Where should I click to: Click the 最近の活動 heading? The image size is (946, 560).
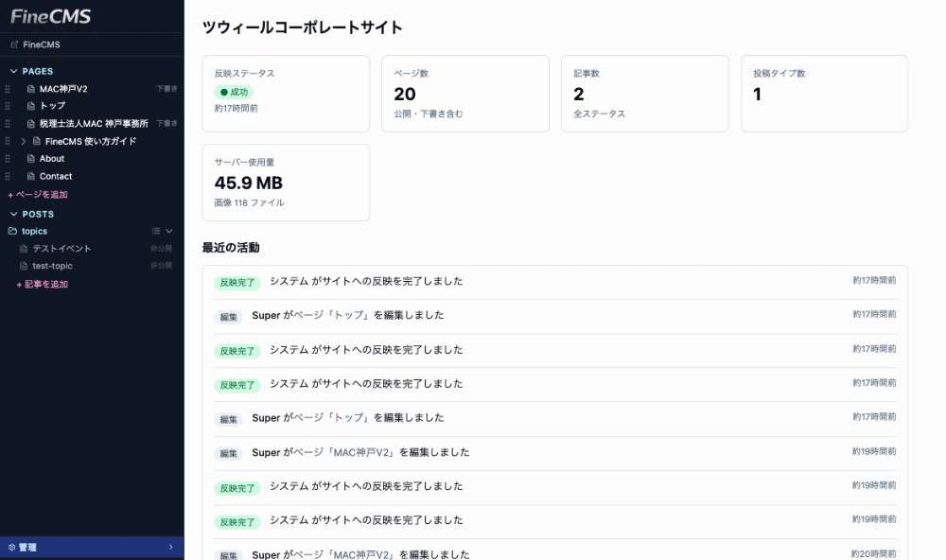(x=231, y=248)
